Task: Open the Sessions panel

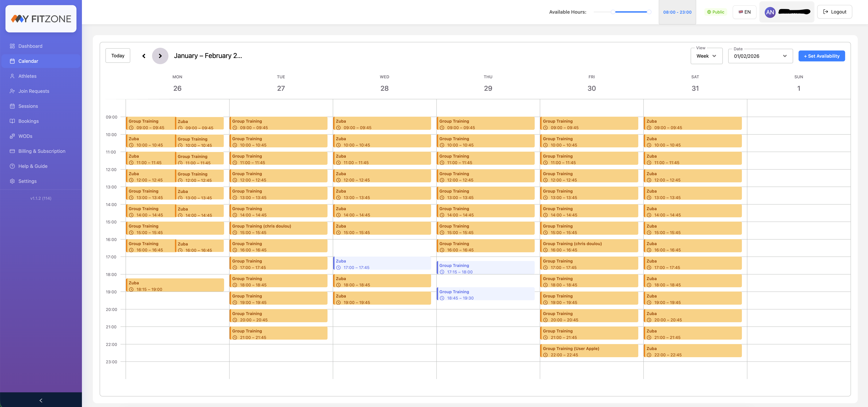Action: pos(28,106)
